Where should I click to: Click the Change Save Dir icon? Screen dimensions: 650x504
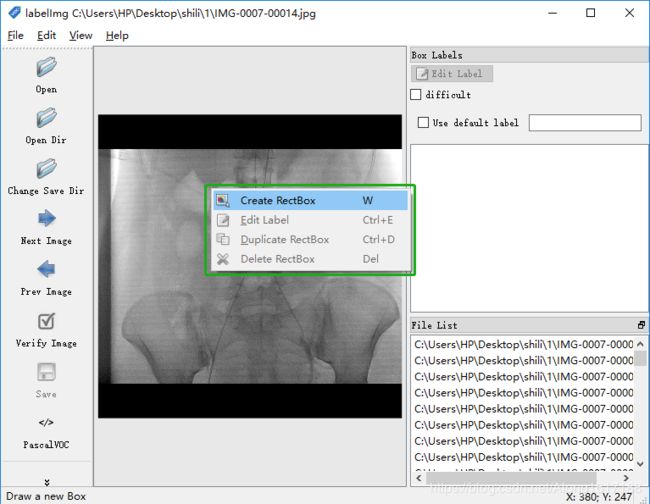pos(46,170)
